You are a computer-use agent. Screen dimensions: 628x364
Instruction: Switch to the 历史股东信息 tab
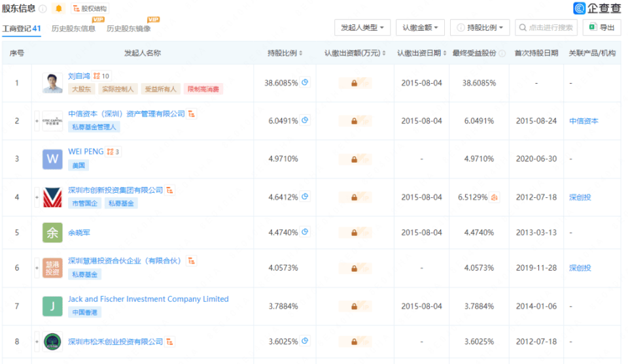[73, 29]
